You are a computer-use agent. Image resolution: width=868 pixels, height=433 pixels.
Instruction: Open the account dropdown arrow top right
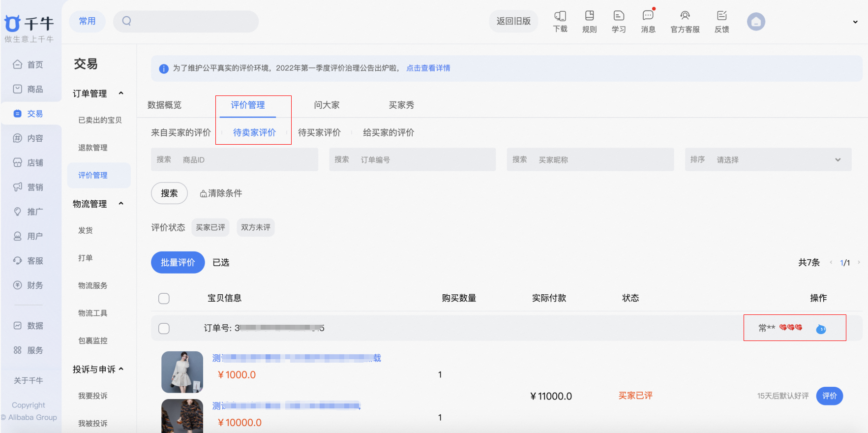point(855,22)
